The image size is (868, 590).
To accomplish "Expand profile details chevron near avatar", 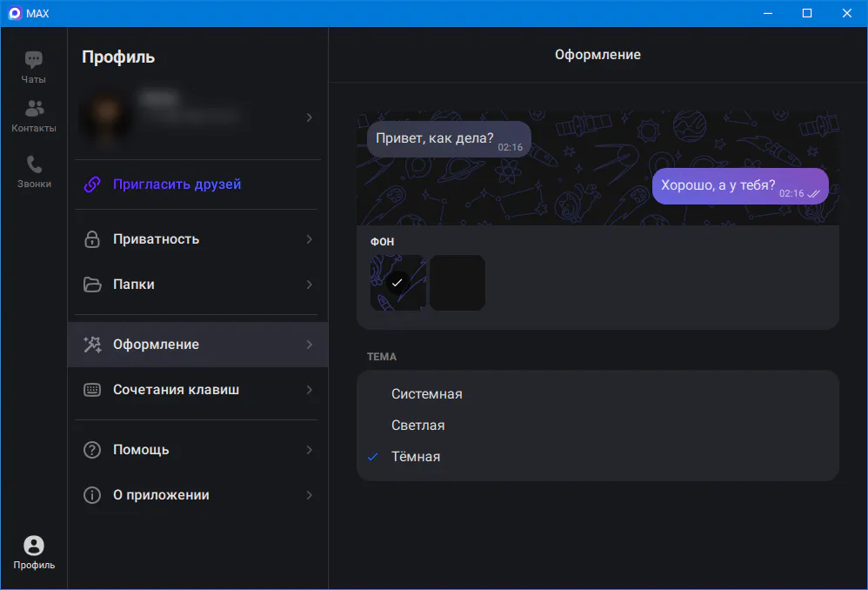I will (x=309, y=117).
